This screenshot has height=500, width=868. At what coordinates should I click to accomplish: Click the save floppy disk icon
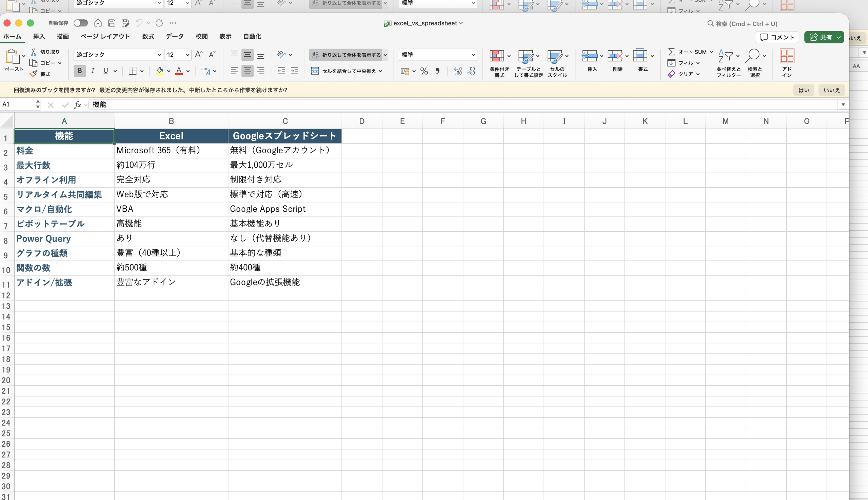112,23
